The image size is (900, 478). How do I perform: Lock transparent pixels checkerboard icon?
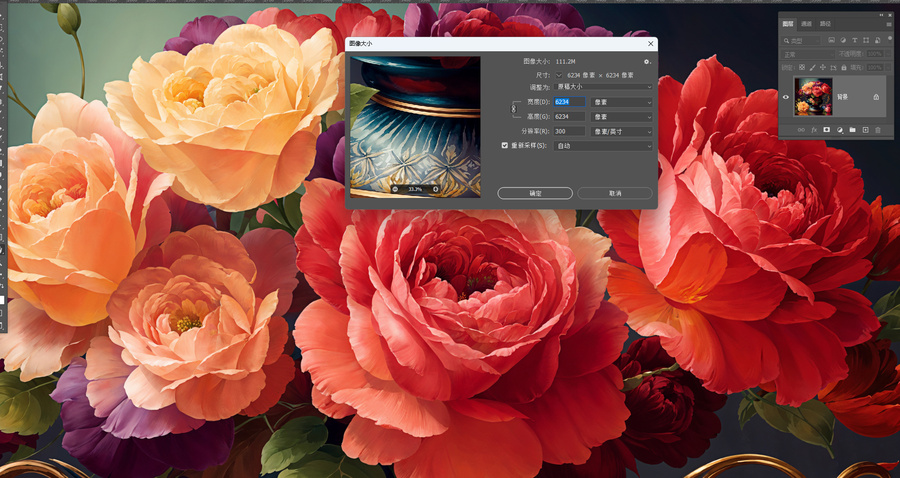pos(802,67)
